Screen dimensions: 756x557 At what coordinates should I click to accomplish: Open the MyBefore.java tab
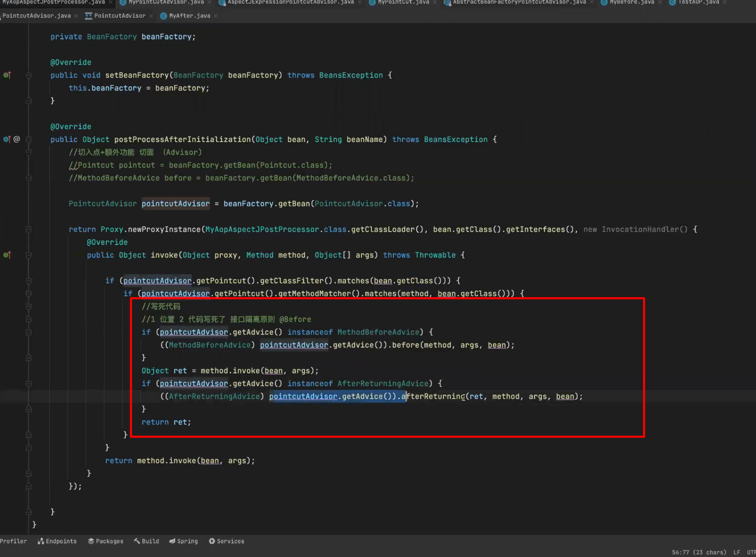click(x=631, y=2)
